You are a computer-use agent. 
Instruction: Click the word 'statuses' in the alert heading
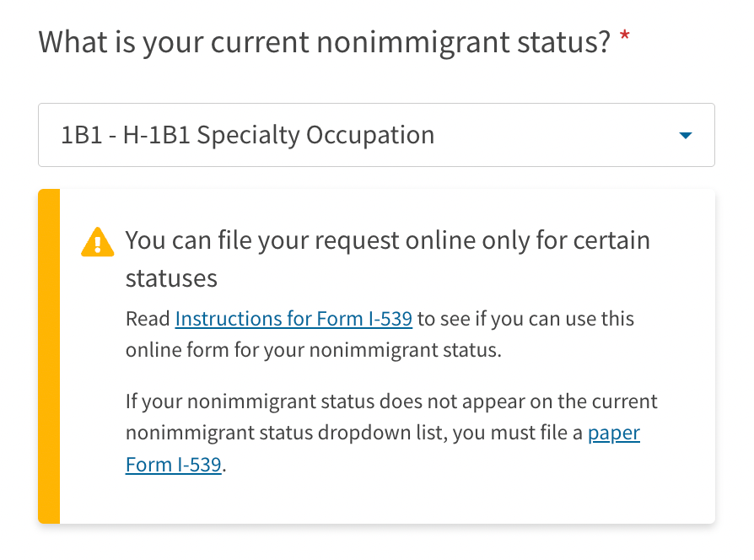(x=171, y=277)
